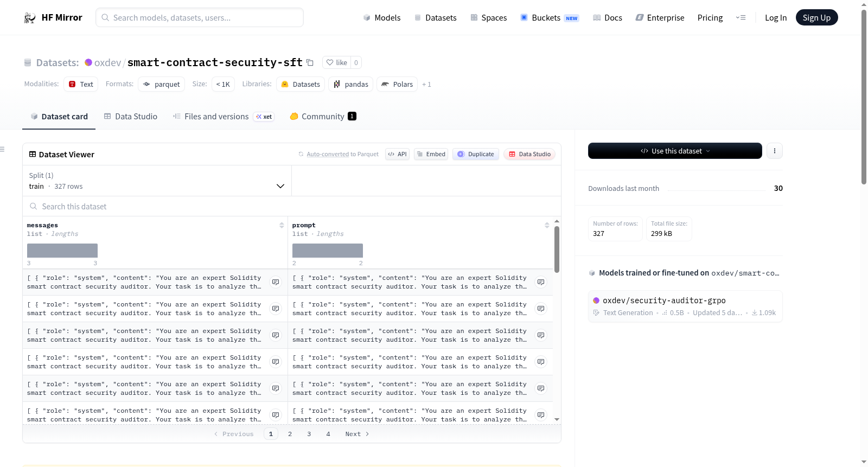Copy dataset name with the copy icon

[x=310, y=62]
